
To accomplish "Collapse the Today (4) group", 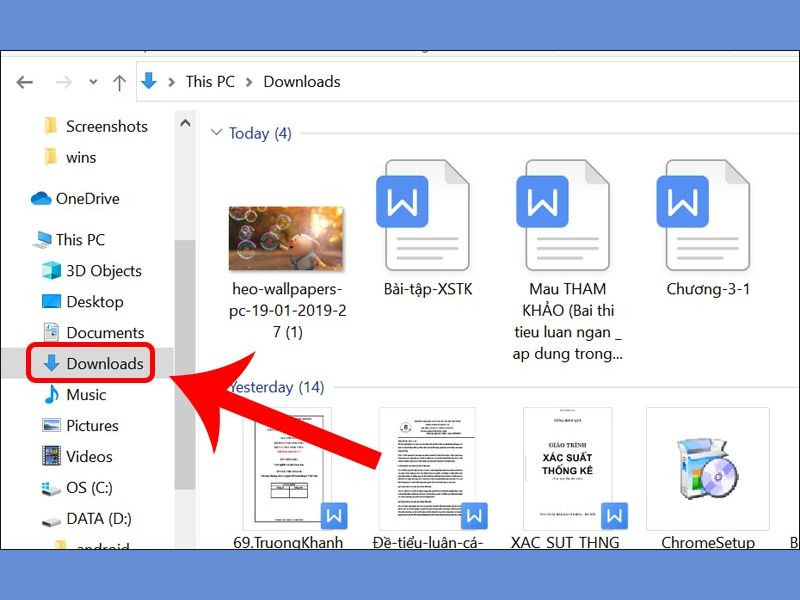I will click(x=216, y=133).
